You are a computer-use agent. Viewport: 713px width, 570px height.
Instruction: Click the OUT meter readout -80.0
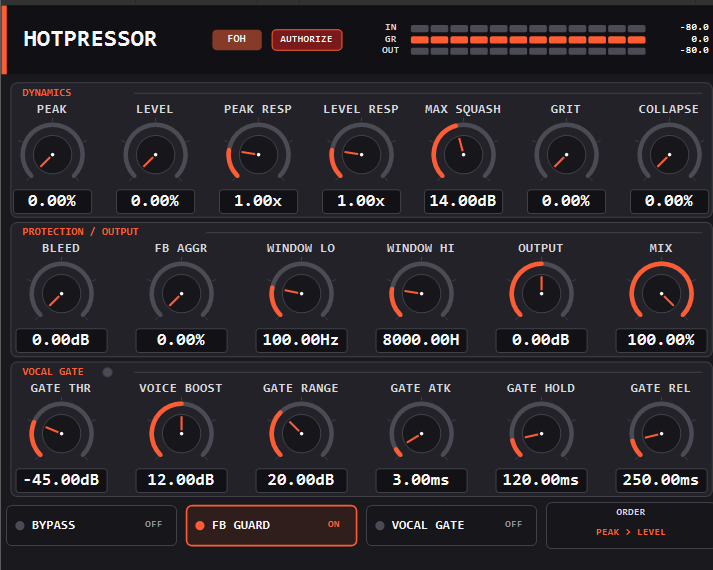click(694, 50)
